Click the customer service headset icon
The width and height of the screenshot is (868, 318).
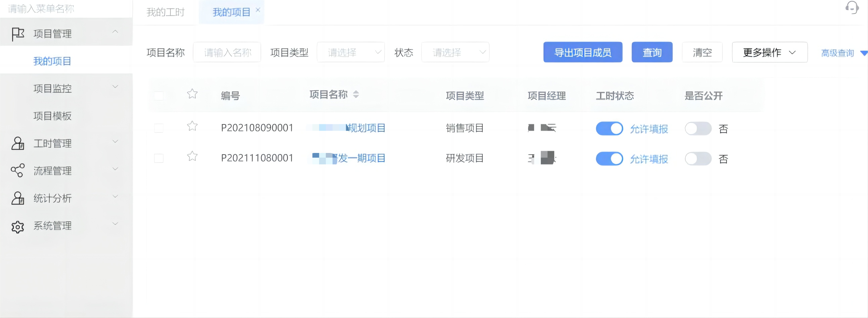[852, 7]
